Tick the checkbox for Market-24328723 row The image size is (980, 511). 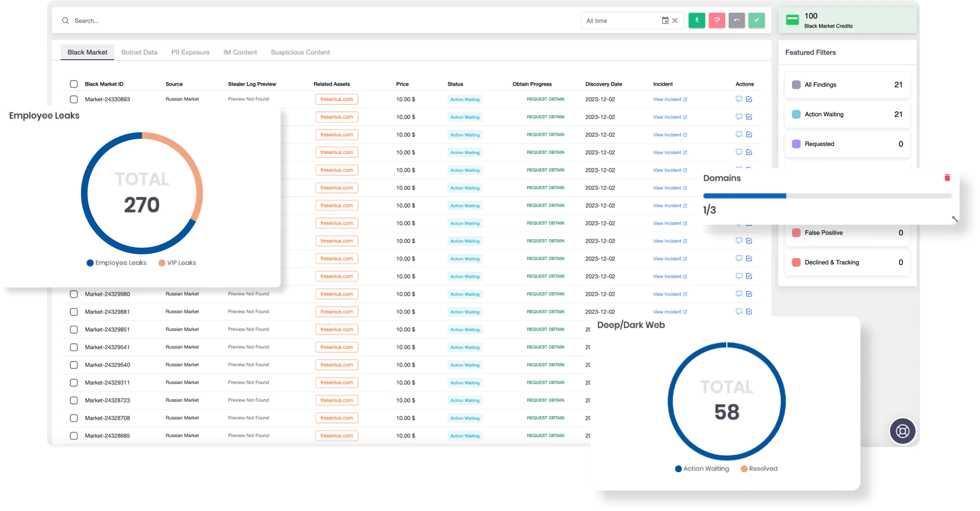(73, 400)
